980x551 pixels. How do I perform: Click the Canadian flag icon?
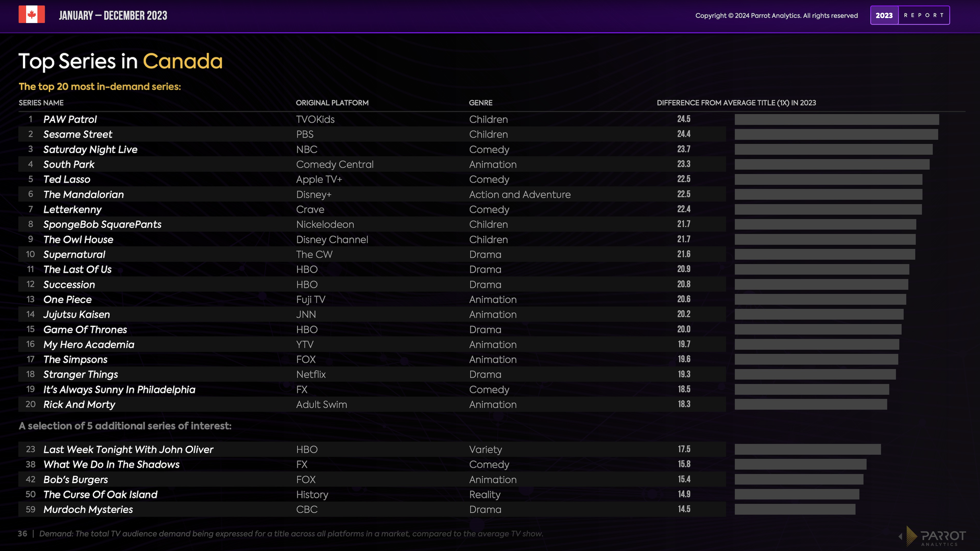point(32,14)
